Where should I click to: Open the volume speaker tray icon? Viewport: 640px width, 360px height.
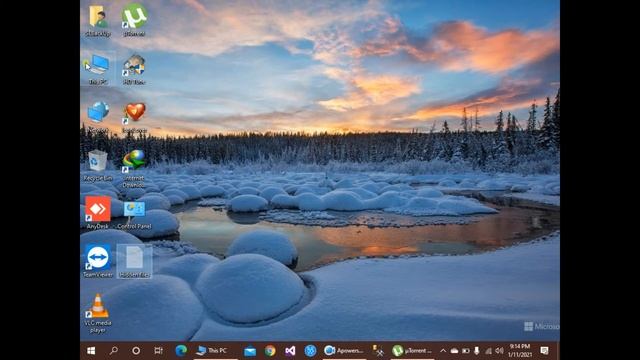(x=499, y=351)
